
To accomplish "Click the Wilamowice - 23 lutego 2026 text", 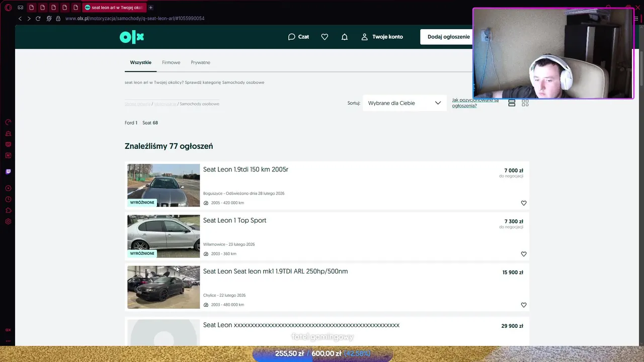I will (229, 244).
